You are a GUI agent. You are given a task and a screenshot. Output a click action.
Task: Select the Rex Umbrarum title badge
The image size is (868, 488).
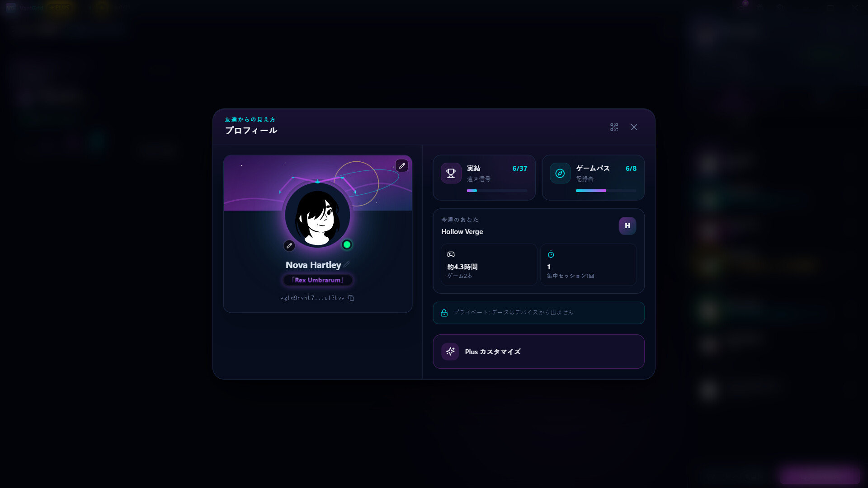coord(318,280)
